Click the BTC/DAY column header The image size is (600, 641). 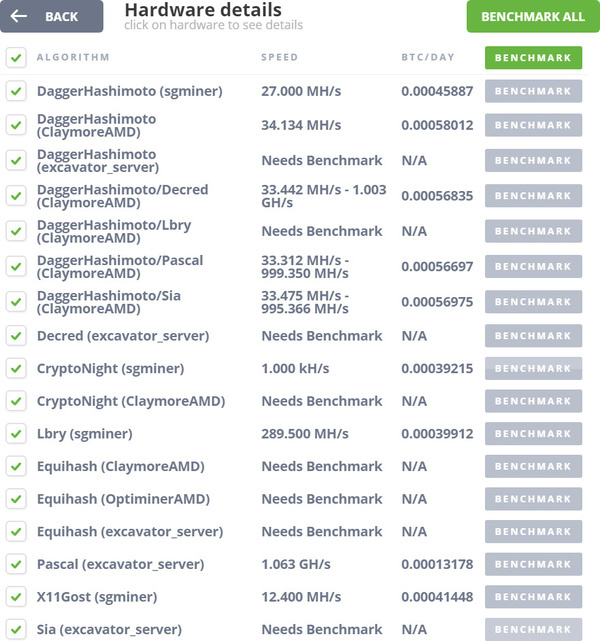click(426, 57)
